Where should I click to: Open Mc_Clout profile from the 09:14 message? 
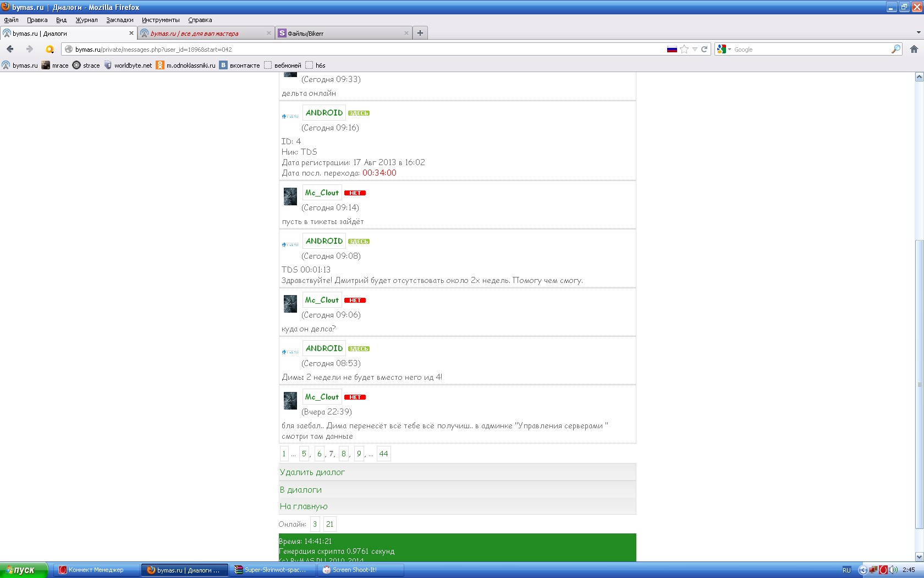click(x=322, y=193)
